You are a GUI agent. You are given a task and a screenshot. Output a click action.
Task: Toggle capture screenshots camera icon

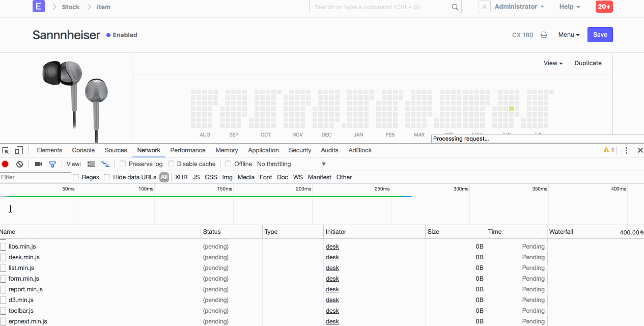click(x=38, y=164)
